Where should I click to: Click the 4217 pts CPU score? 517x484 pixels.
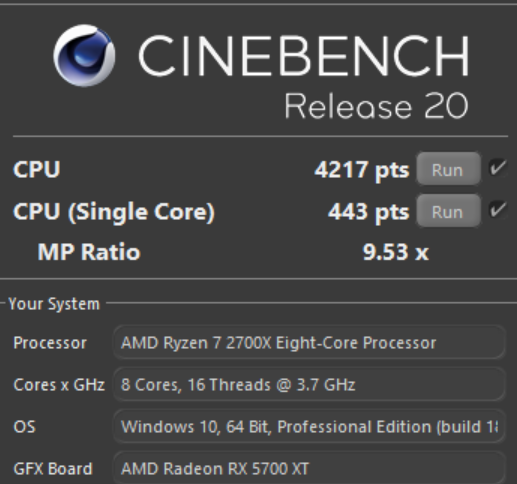[x=362, y=170]
